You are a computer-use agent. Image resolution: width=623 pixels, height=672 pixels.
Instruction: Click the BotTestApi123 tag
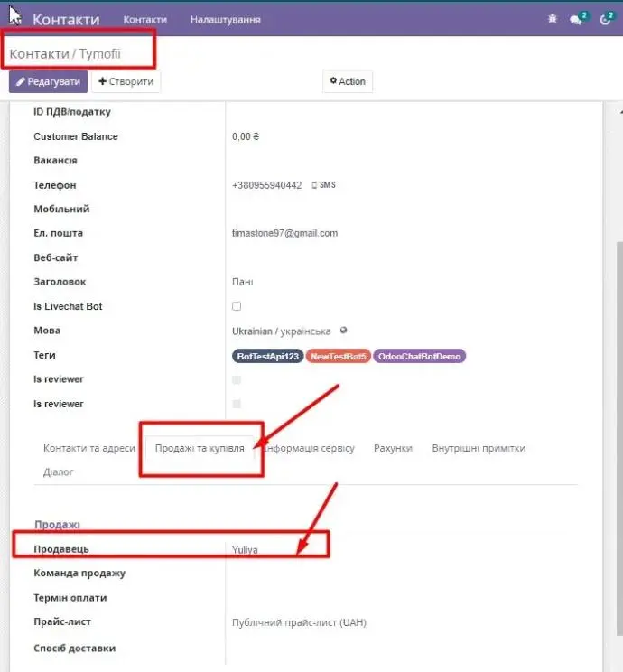(x=267, y=356)
